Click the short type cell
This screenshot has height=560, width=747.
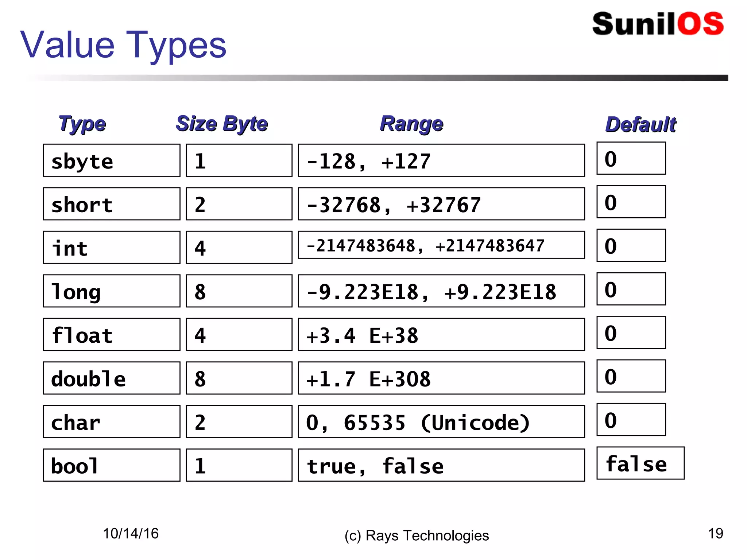(111, 204)
